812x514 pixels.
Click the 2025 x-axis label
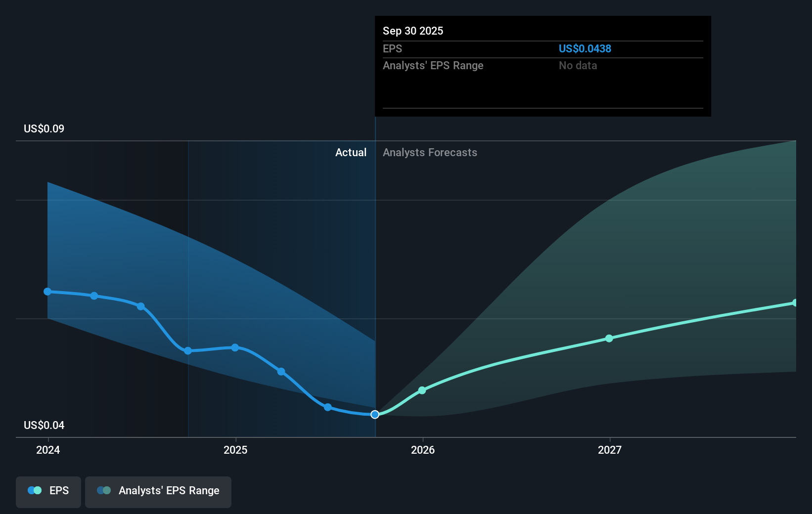(235, 450)
